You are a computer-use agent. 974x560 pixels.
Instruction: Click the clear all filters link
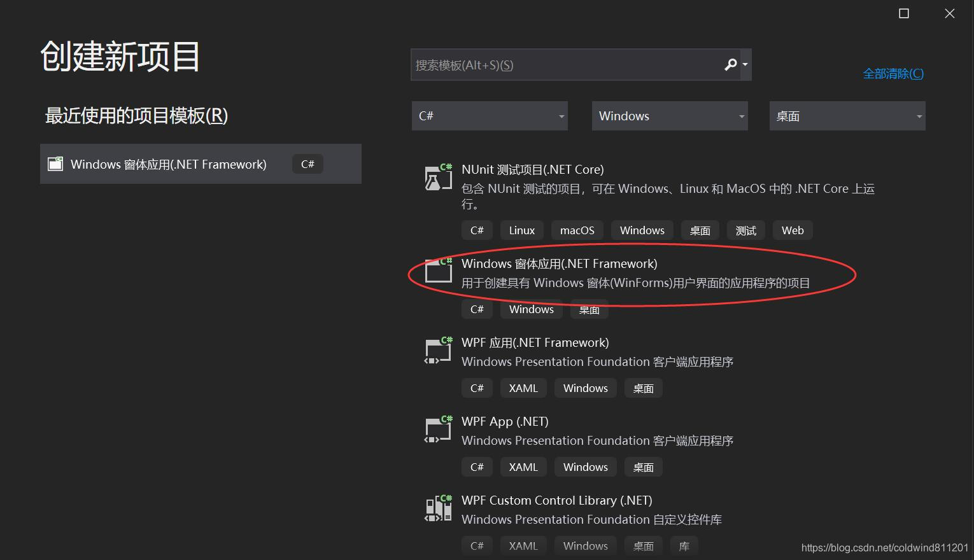893,74
